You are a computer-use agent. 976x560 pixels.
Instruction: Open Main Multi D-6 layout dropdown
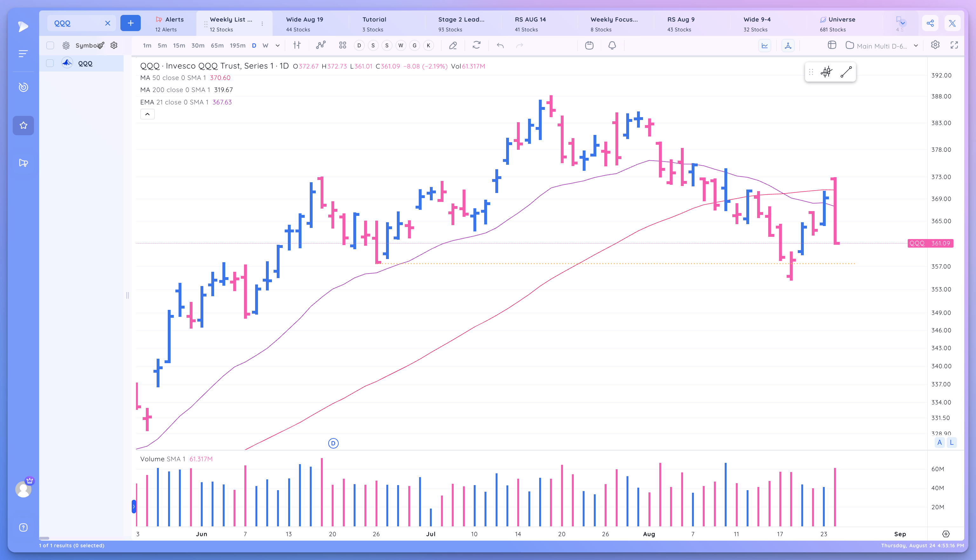pyautogui.click(x=882, y=46)
